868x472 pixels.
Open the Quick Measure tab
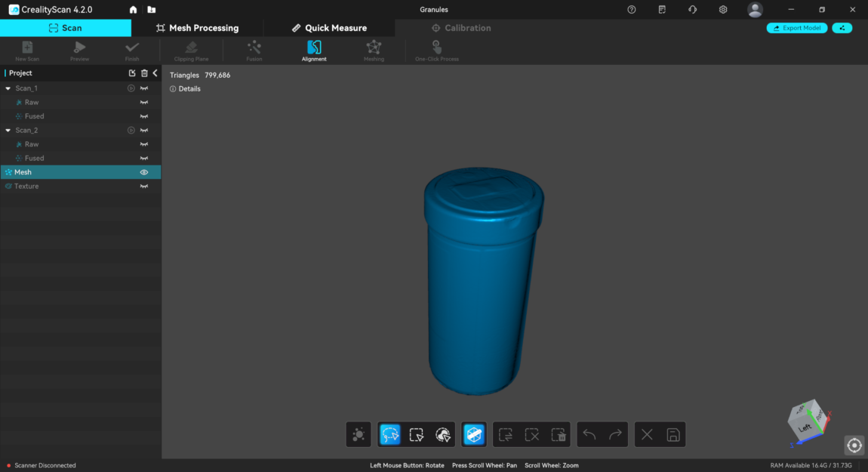pos(329,28)
